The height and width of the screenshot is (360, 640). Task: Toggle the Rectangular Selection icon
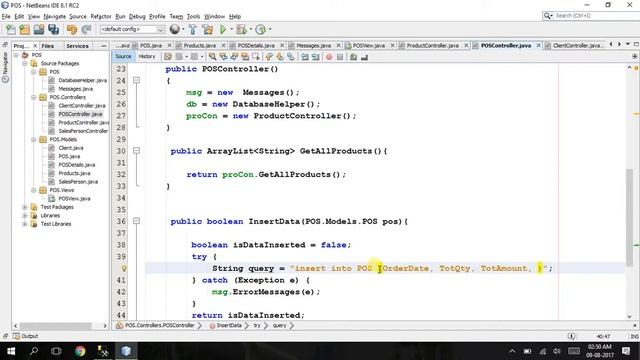[256, 57]
